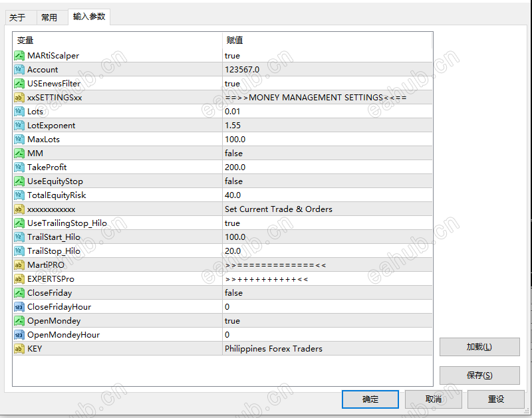Click the MartiPRO separator value
532x418 pixels.
(x=275, y=265)
